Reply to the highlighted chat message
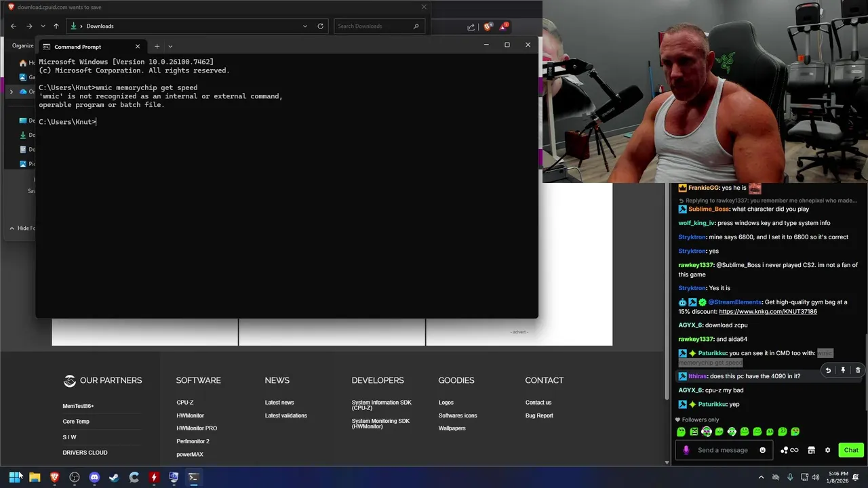Screen dimensions: 868x488 pyautogui.click(x=828, y=370)
